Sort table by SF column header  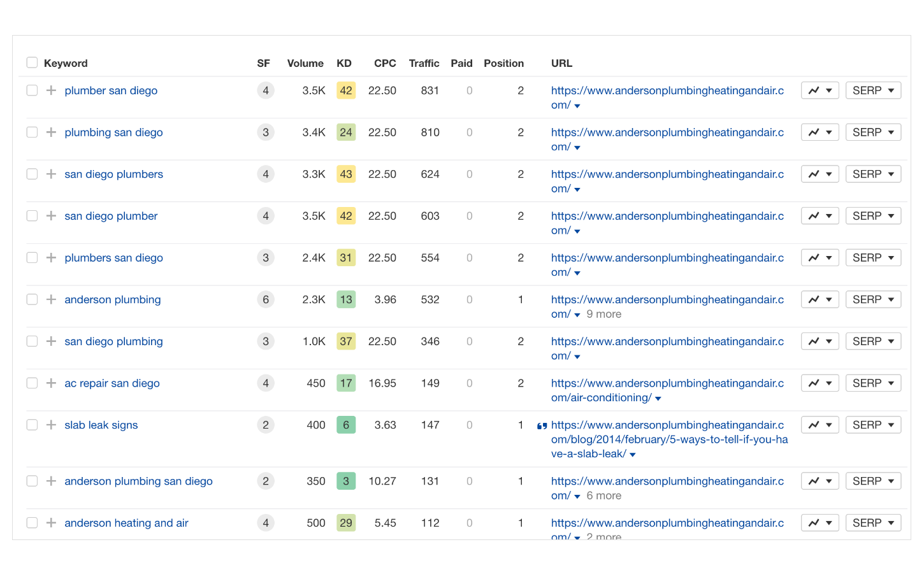pyautogui.click(x=263, y=63)
